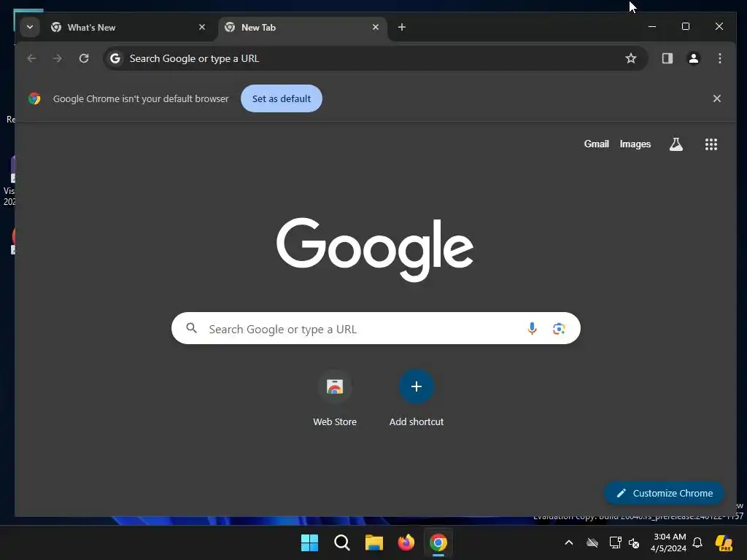
Task: Close the What's New tab
Action: 202,27
